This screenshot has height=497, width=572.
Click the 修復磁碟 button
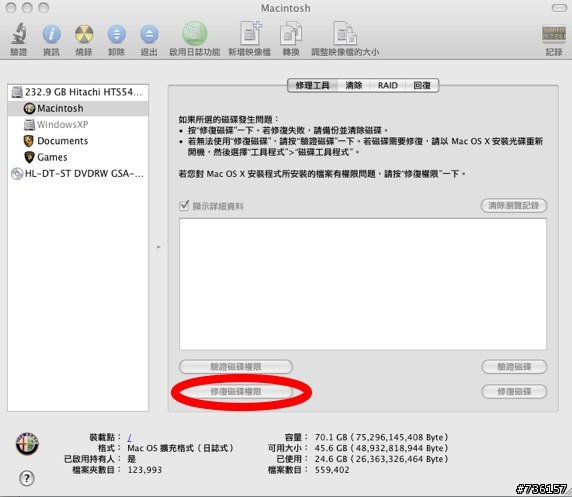514,392
